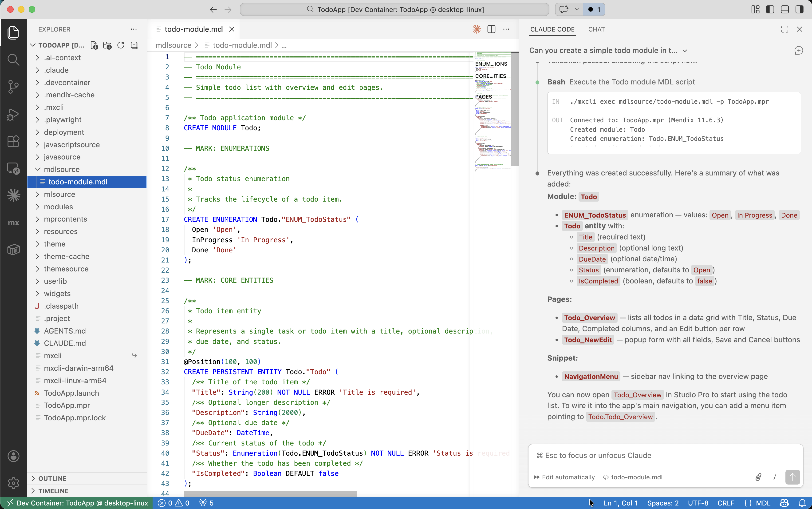The height and width of the screenshot is (509, 812).
Task: Expand the .ai-context folder
Action: (87, 58)
